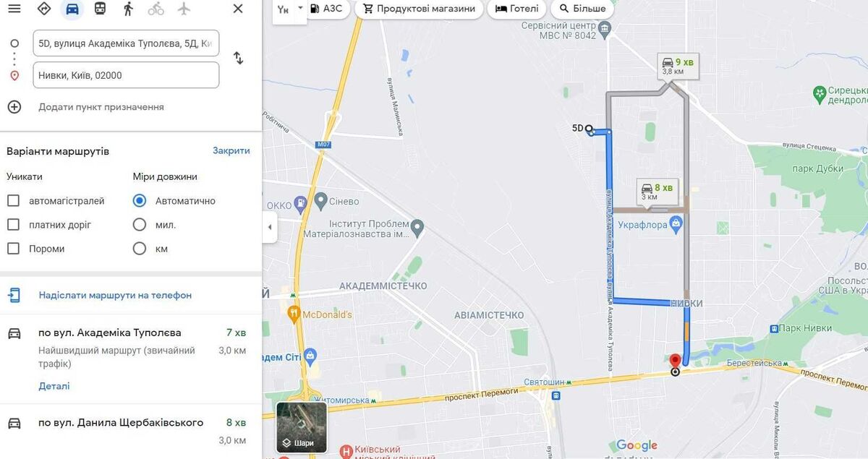Switch to public transit mode icon
Screen dimensions: 868x459
click(x=100, y=9)
